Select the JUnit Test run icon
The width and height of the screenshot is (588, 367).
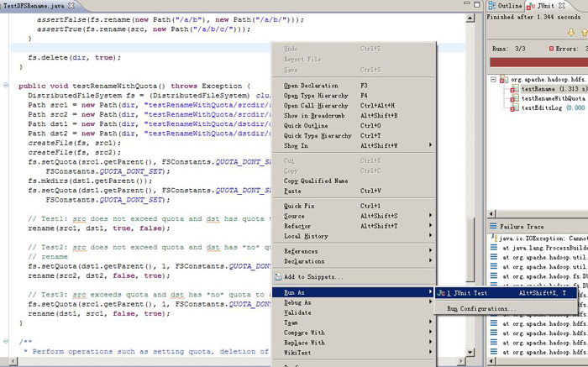point(441,293)
